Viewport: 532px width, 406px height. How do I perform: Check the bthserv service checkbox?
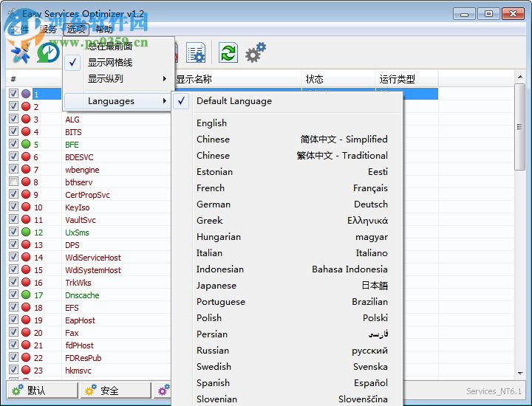pyautogui.click(x=13, y=182)
